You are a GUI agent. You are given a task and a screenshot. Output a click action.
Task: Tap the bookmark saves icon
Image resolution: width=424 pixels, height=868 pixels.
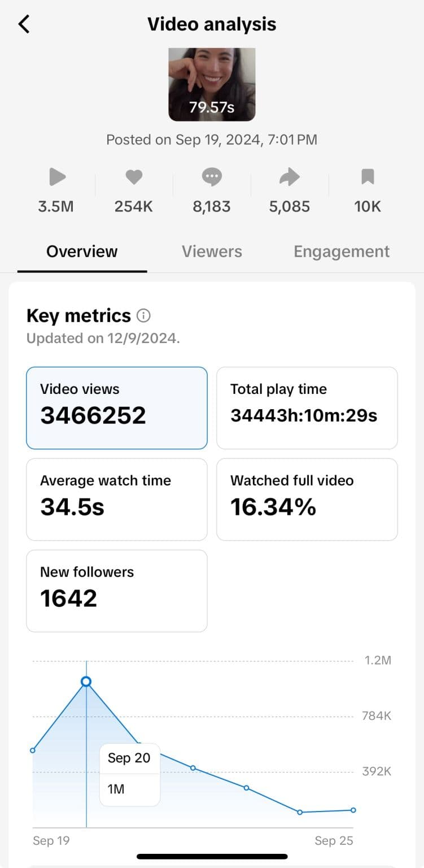[368, 177]
